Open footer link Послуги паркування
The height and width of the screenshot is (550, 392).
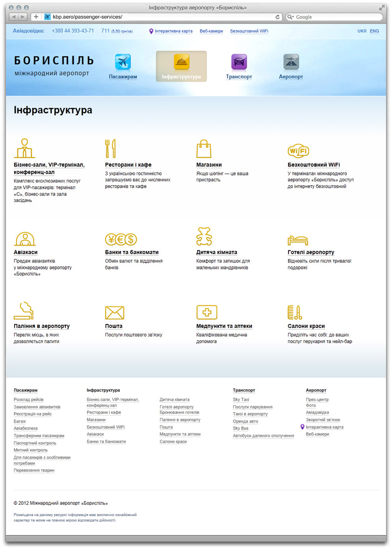[253, 407]
